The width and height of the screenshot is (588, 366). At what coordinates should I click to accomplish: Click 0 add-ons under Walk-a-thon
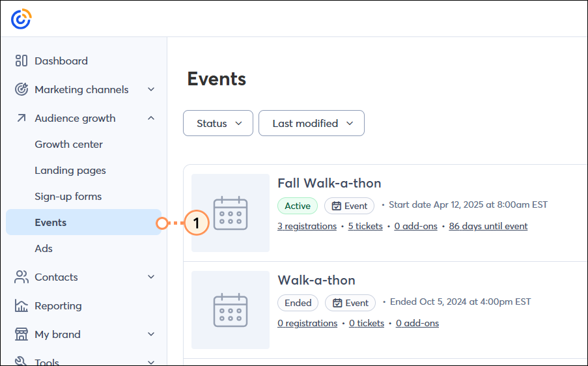[x=417, y=323]
